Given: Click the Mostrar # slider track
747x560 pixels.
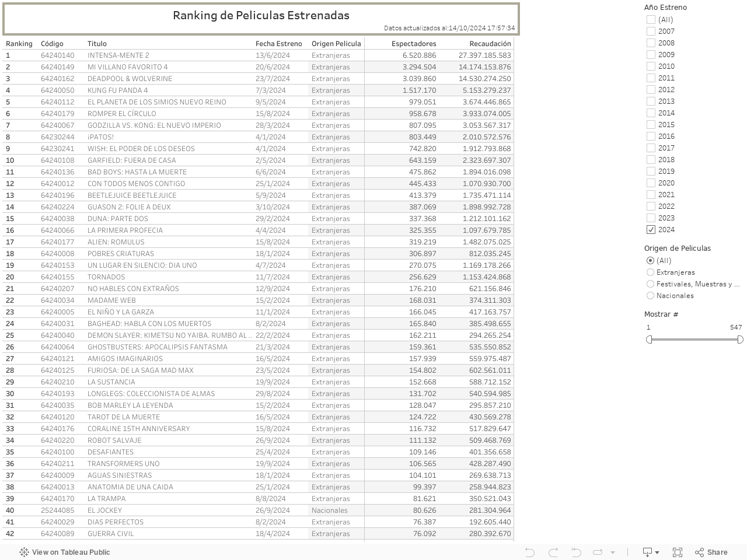Looking at the screenshot, I should tap(694, 339).
